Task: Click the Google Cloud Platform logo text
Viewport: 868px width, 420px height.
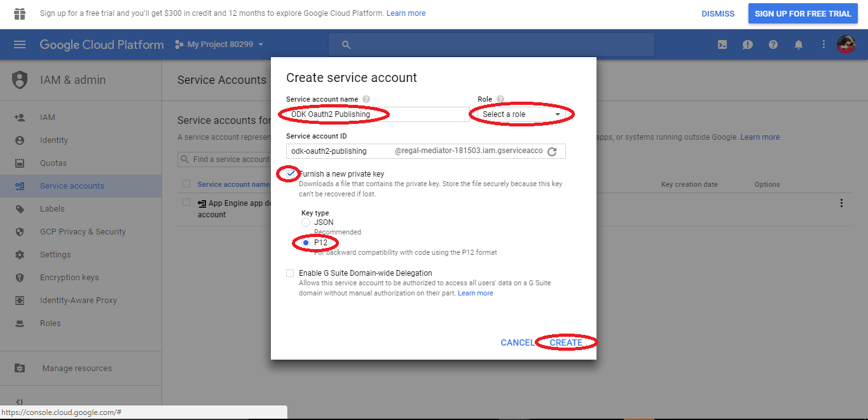Action: [x=102, y=44]
